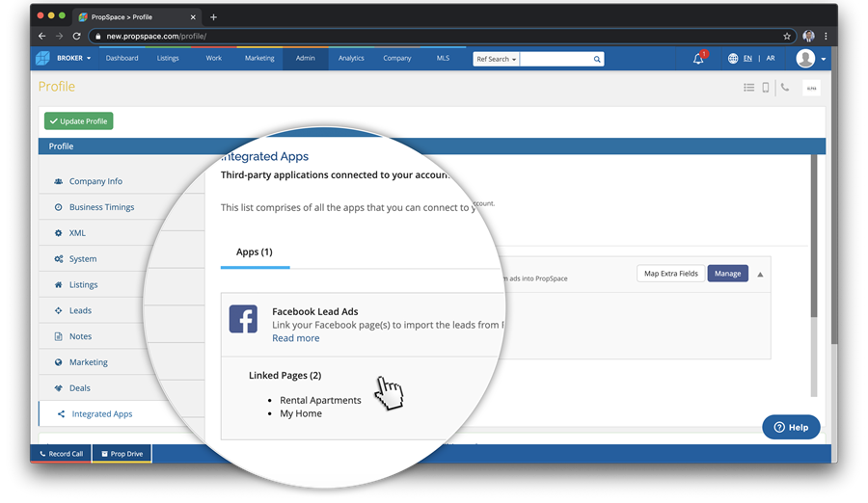Open Marketing settings in sidebar
The width and height of the screenshot is (868, 503).
coord(88,362)
